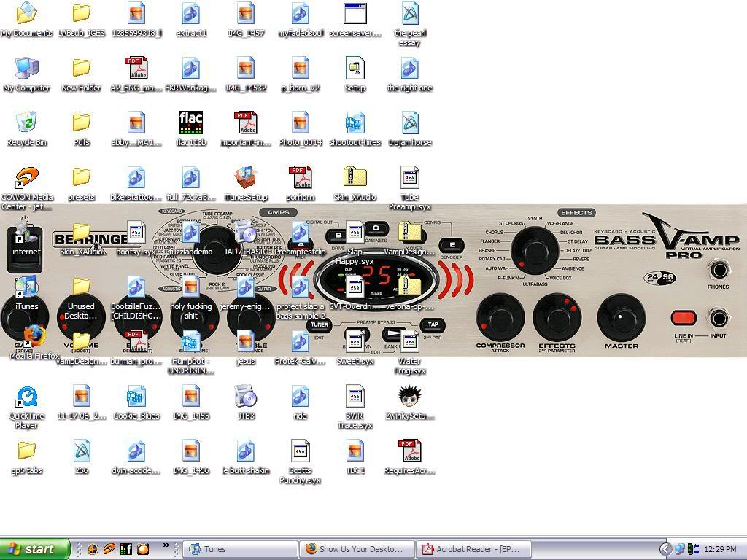Screen dimensions: 747x560
Task: Select the LABsub_IGES folder
Action: (x=82, y=13)
